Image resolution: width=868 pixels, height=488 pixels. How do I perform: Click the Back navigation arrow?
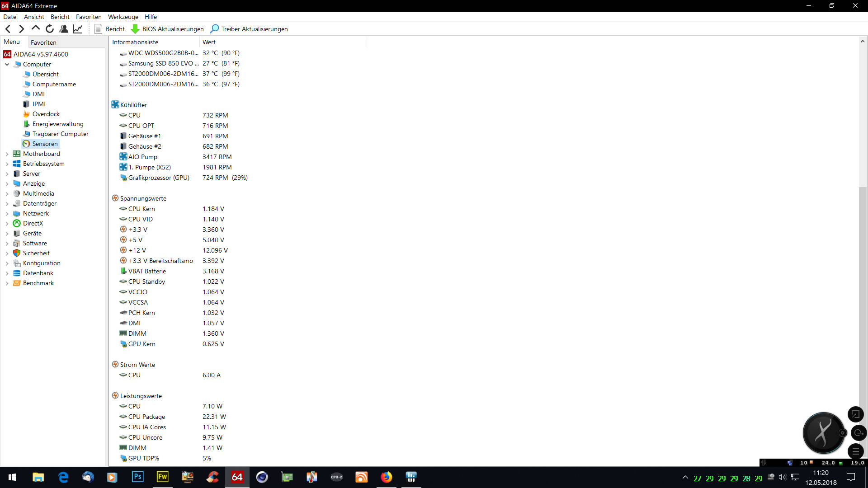8,29
